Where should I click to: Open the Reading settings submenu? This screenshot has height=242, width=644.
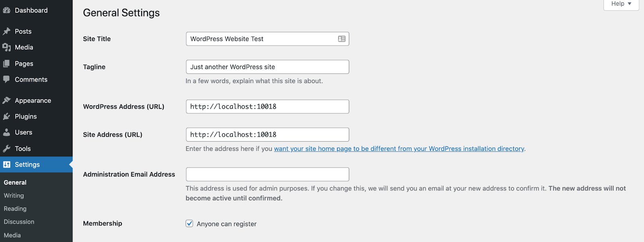click(15, 209)
